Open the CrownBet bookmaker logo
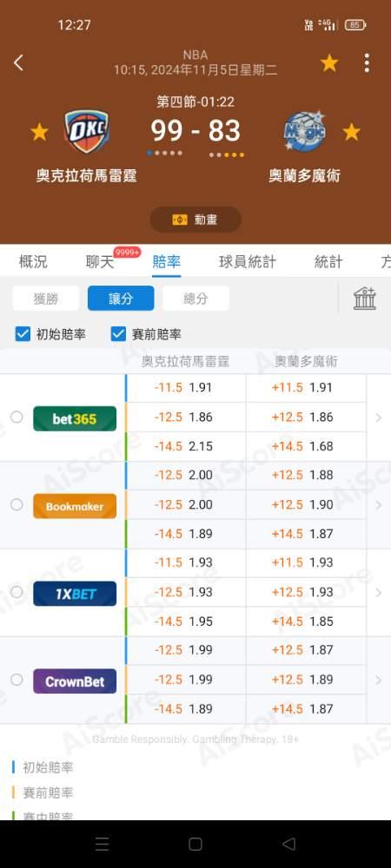 (x=75, y=681)
